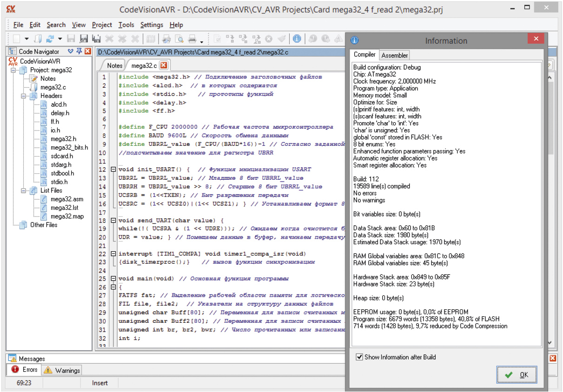Close the mega32.c editor tab via red X
The width and height of the screenshot is (563, 392).
(x=164, y=65)
